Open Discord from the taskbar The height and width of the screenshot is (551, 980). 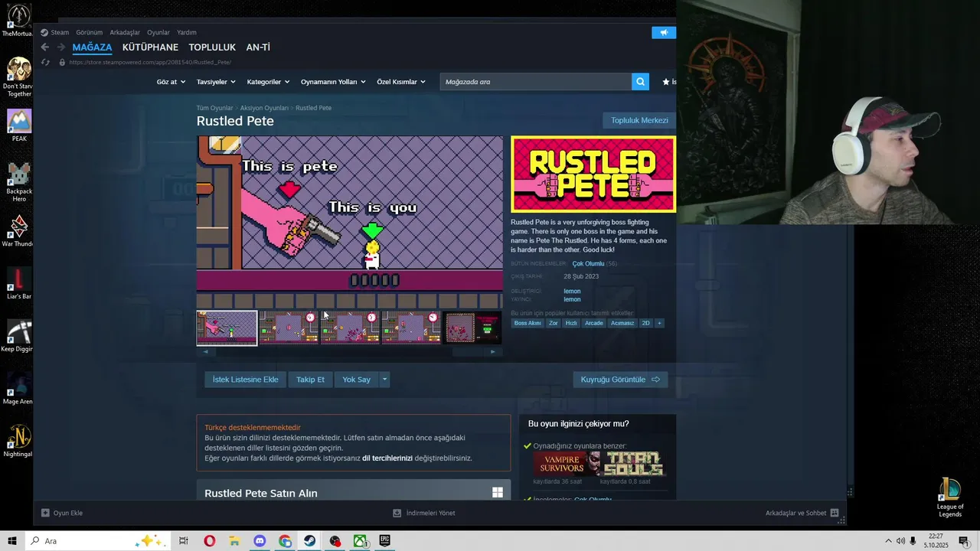pyautogui.click(x=260, y=541)
